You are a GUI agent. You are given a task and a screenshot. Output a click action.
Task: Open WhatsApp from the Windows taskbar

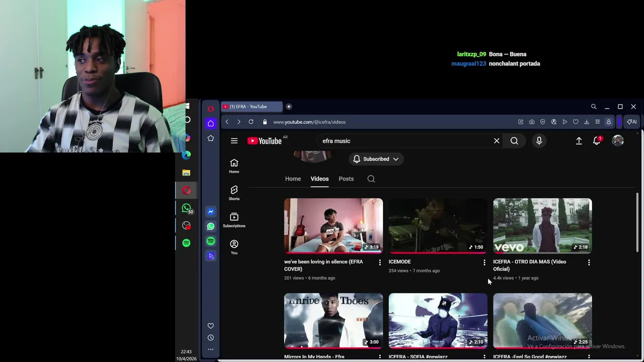187,208
